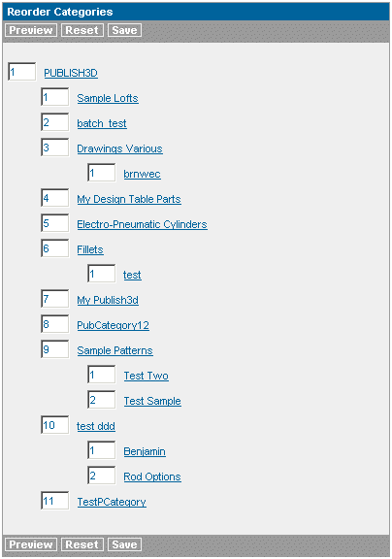Open the brnwec subcategory link

143,174
